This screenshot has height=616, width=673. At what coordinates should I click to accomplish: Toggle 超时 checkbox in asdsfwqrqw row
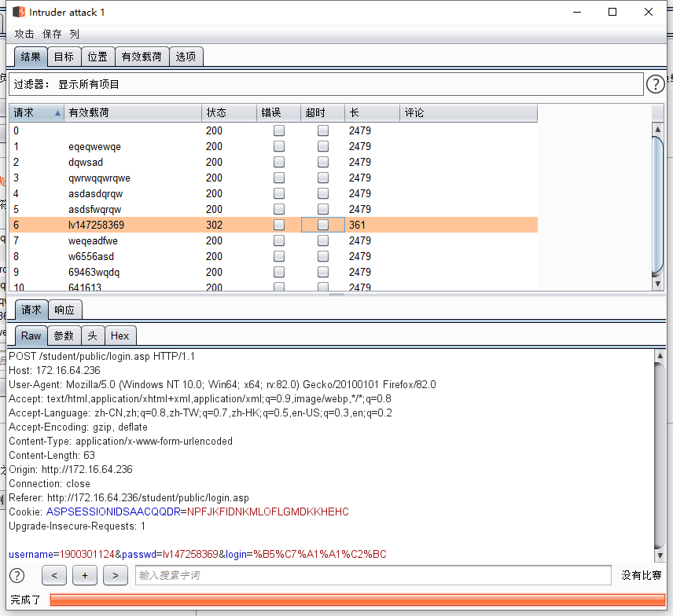(323, 209)
